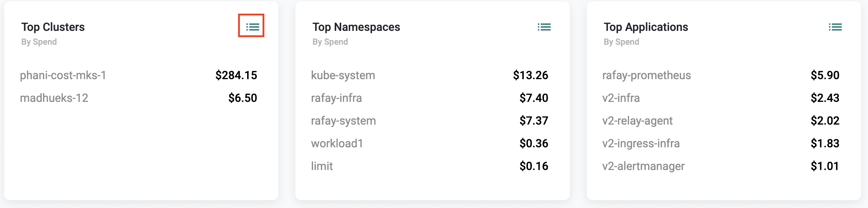
Task: Select the v2-ingress-infra application
Action: click(641, 143)
